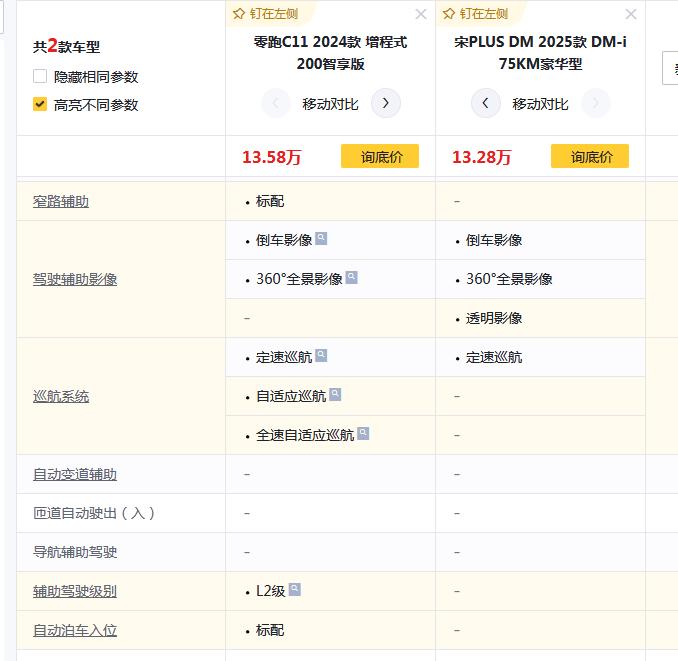This screenshot has width=678, height=661.
Task: Open 自动泊车入位 parameter link
Action: (x=75, y=630)
